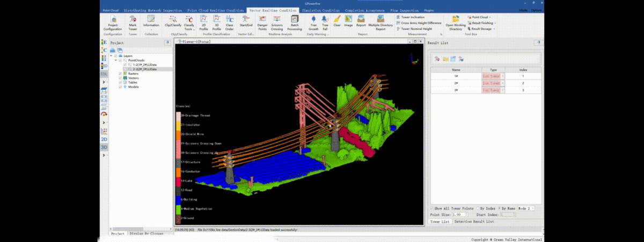Viewport: 644px width, 242px height.
Task: Run Danger Points analysis
Action: 262,23
